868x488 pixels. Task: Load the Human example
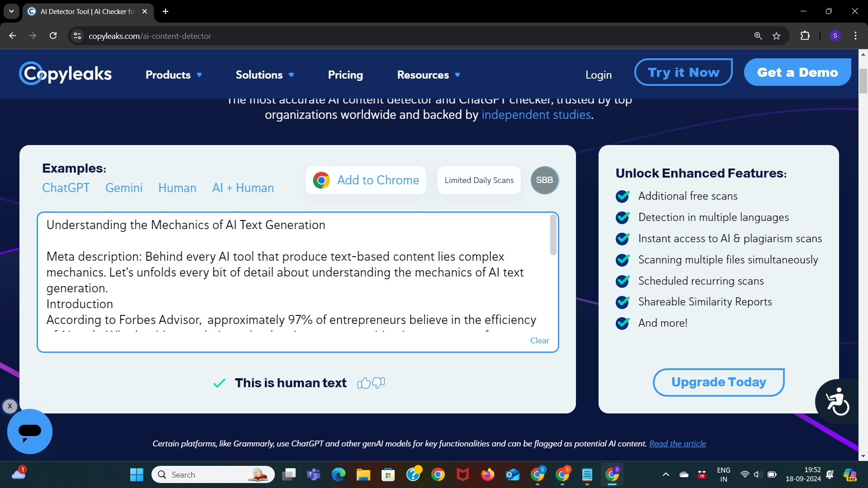(177, 188)
